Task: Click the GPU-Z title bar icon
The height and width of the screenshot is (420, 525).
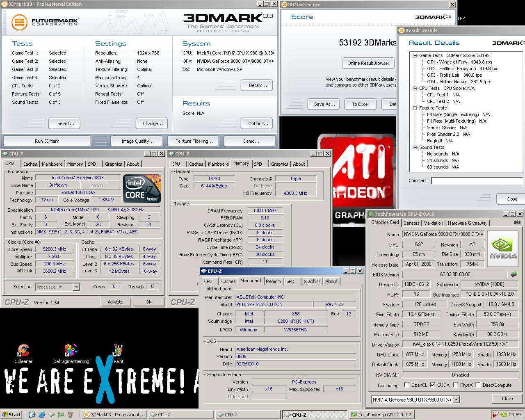Action: 371,214
